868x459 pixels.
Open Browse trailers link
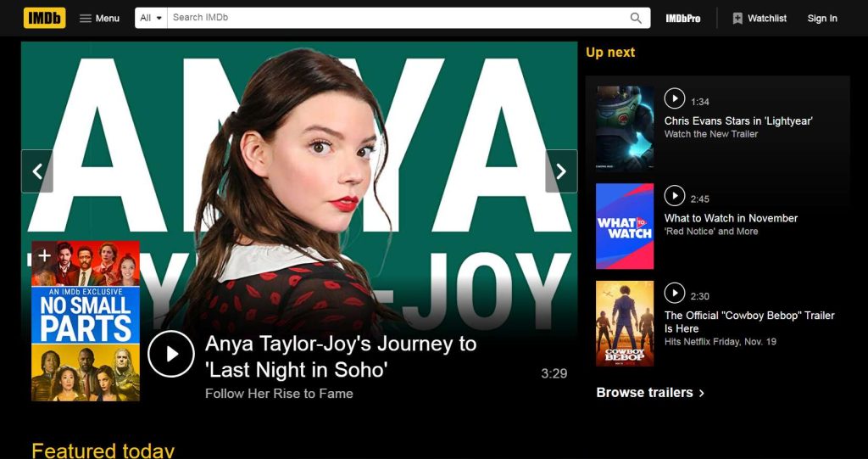[650, 393]
